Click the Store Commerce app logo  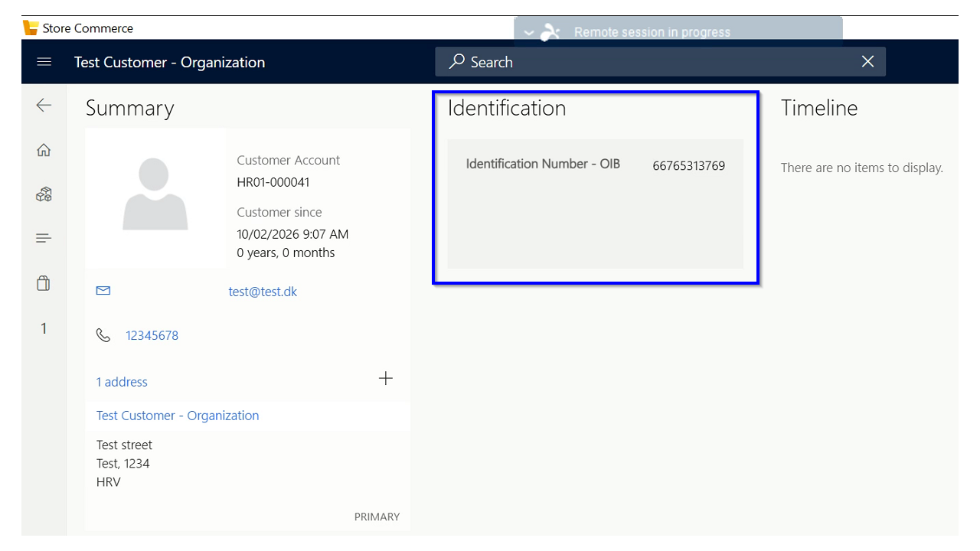pos(31,28)
